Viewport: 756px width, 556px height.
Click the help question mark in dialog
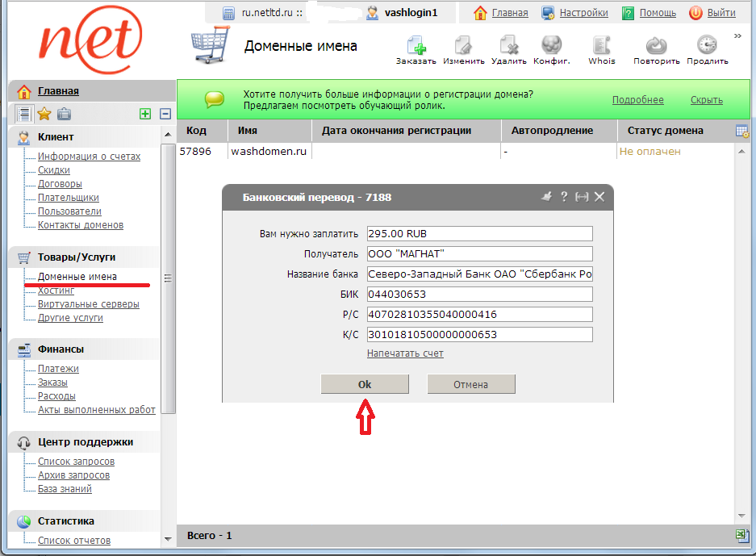(564, 196)
